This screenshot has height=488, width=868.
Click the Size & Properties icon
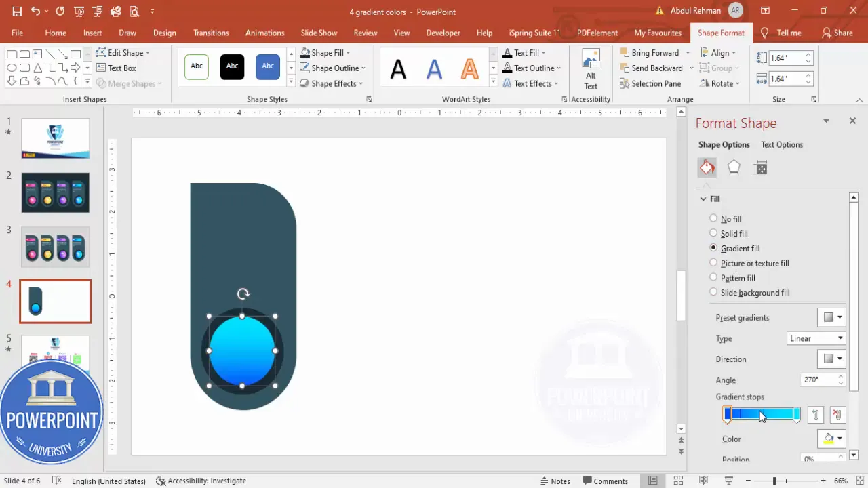tap(760, 167)
